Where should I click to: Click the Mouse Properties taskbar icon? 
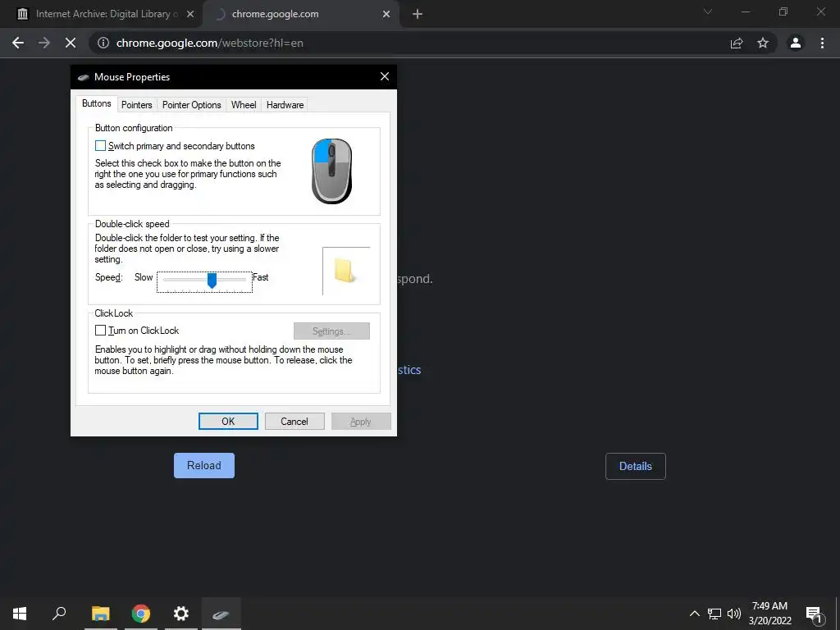tap(221, 614)
